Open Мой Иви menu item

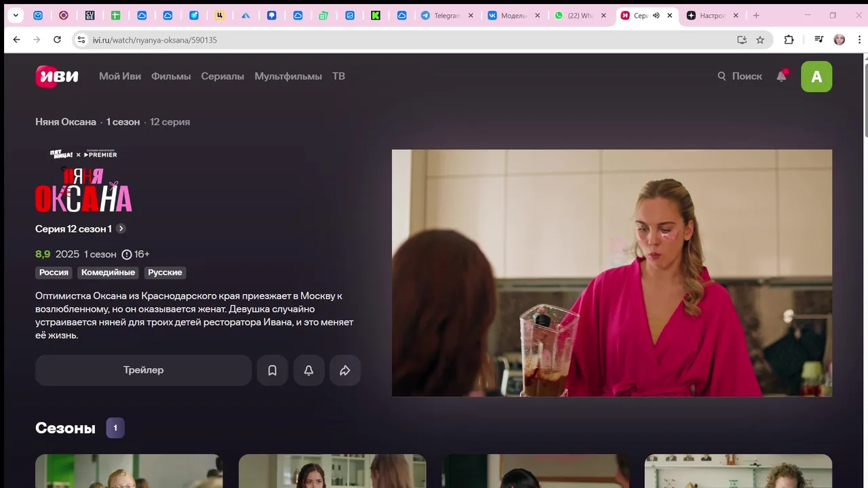[120, 76]
